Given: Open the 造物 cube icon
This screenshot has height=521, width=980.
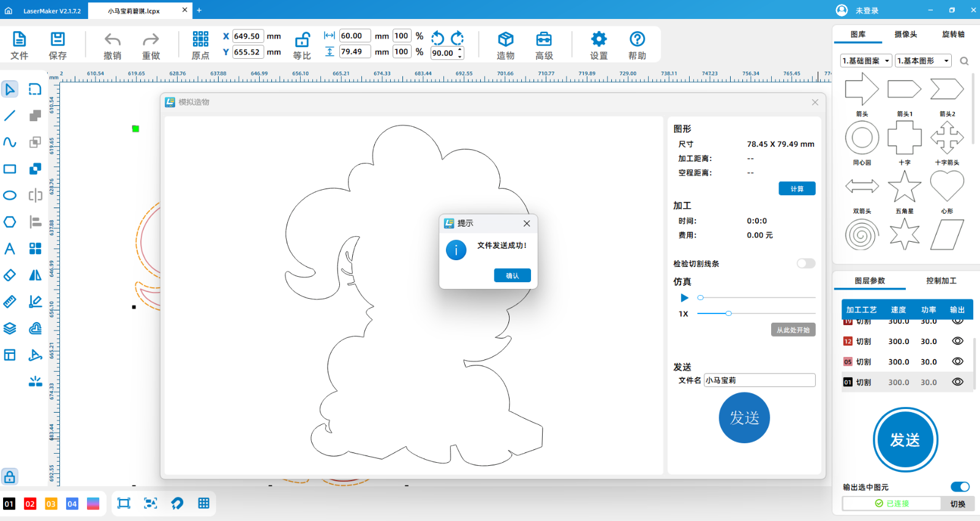Looking at the screenshot, I should (505, 40).
